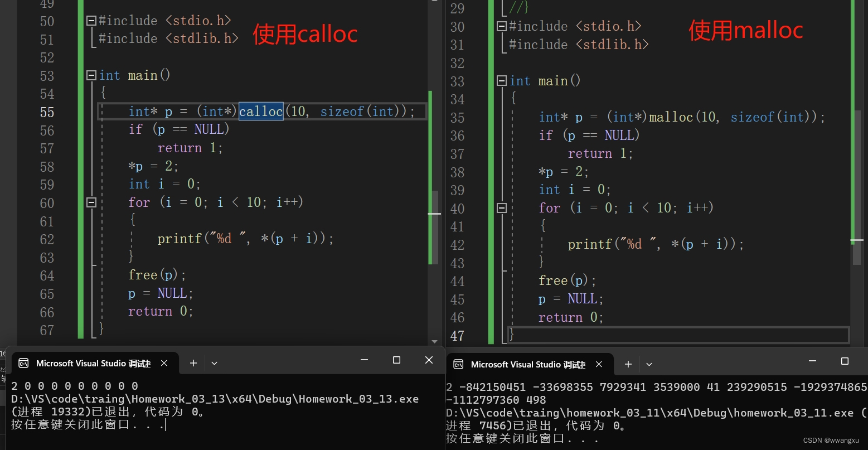Collapse the #include block at line 30
This screenshot has height=450, width=868.
coord(502,26)
